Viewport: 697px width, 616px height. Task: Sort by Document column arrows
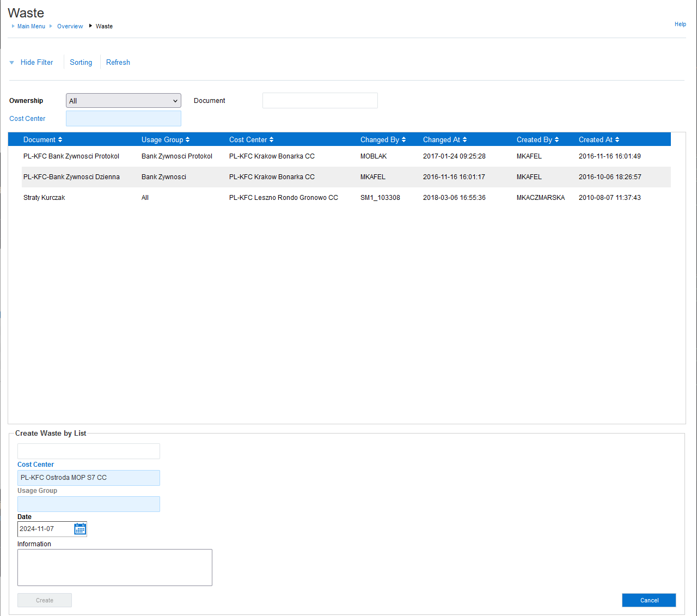coord(60,140)
